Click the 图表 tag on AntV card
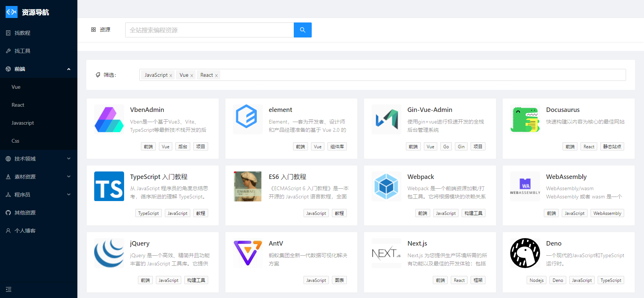This screenshot has height=298, width=644. 339,280
